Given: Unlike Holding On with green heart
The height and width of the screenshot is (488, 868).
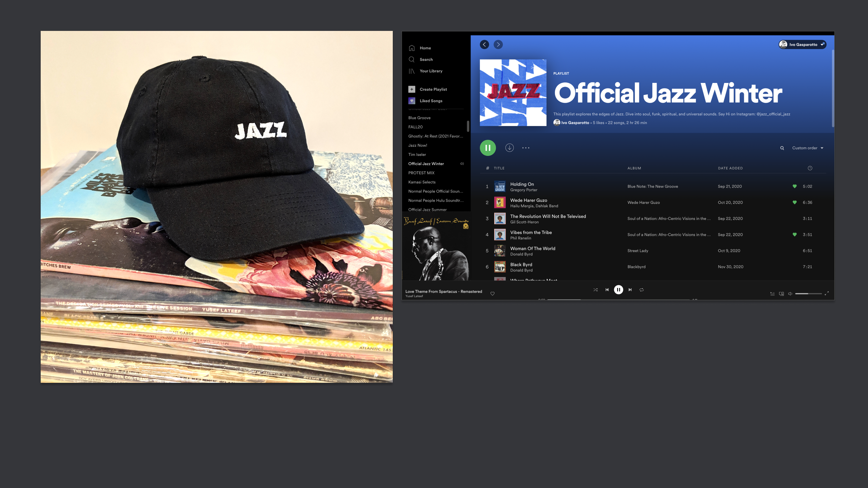Looking at the screenshot, I should [794, 186].
